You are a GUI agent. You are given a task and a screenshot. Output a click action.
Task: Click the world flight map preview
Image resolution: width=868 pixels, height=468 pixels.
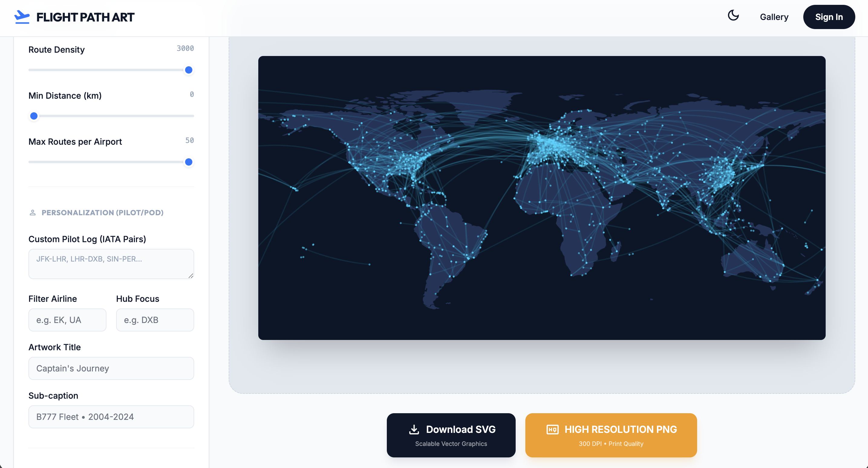(x=542, y=198)
